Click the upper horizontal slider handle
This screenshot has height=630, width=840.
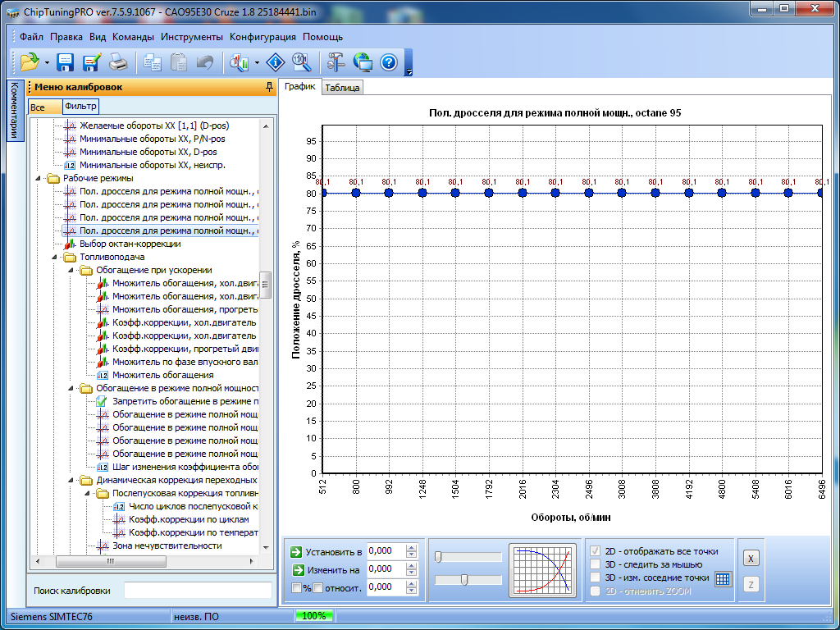(439, 557)
